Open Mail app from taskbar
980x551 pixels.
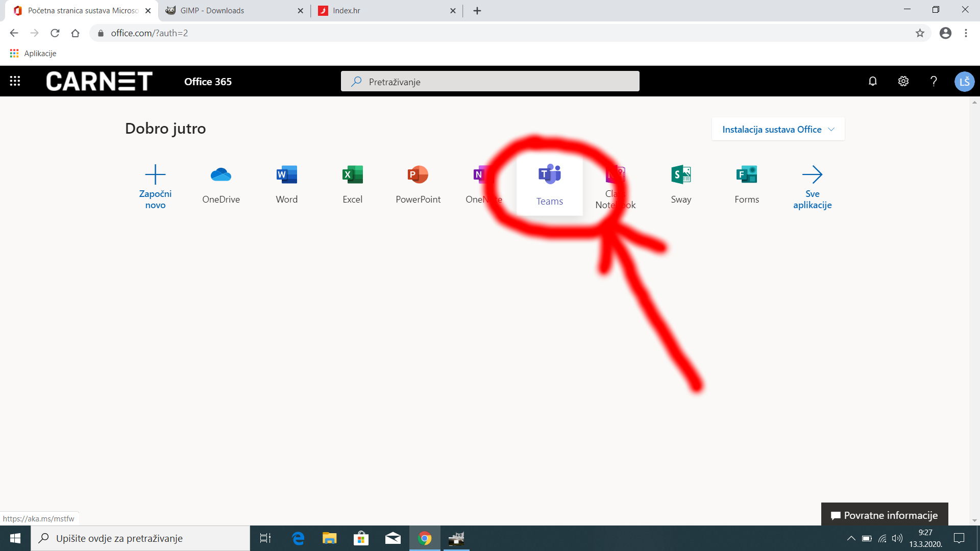(x=393, y=538)
